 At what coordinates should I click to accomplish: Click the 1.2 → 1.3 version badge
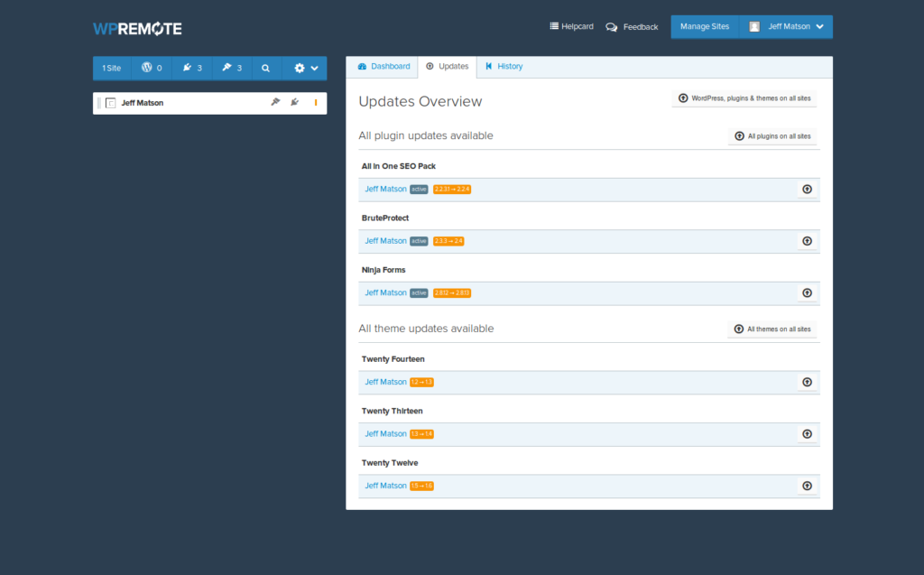[422, 382]
